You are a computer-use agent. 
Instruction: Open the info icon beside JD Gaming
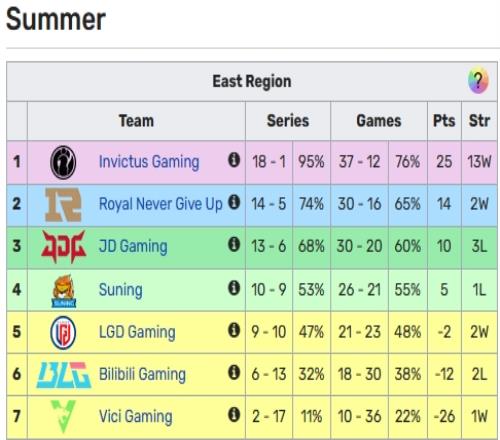pyautogui.click(x=234, y=244)
